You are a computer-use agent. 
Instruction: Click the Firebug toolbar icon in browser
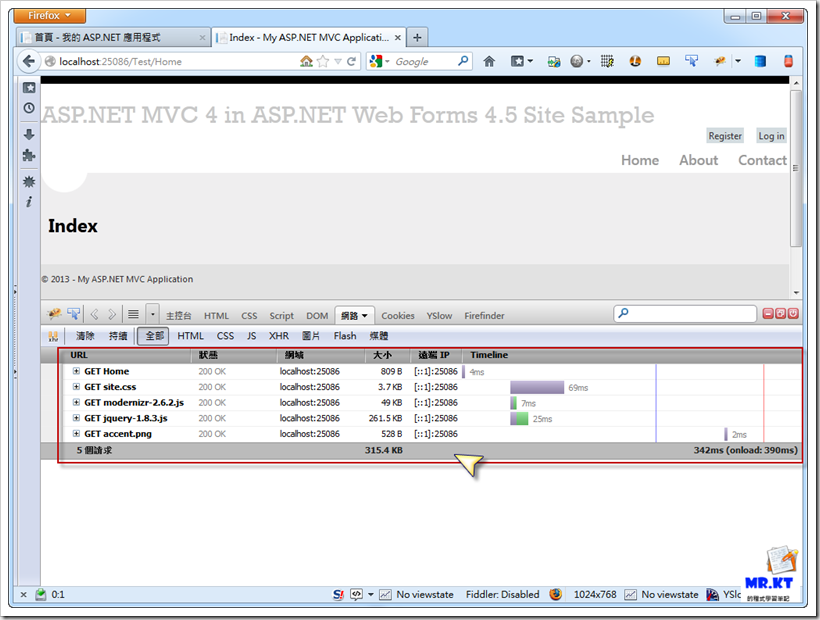720,62
